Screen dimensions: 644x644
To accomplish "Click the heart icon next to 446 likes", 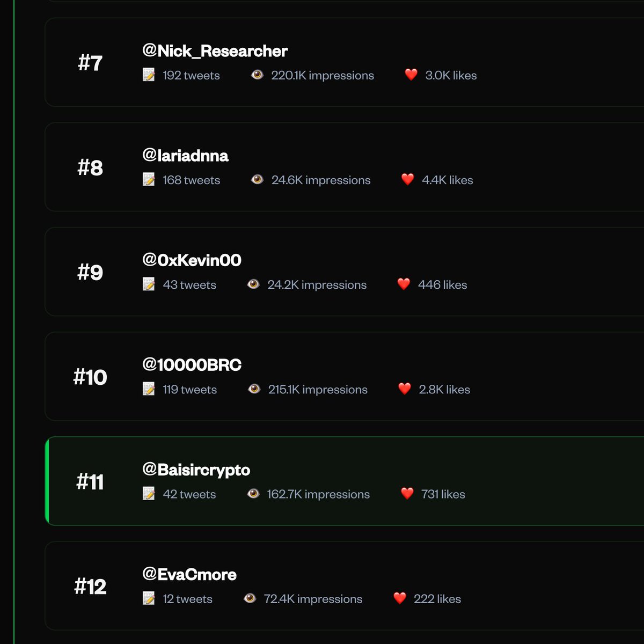I will pyautogui.click(x=404, y=284).
